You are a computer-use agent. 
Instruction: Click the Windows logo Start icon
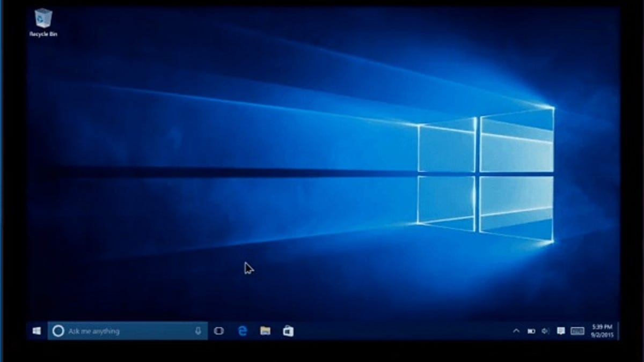(36, 331)
